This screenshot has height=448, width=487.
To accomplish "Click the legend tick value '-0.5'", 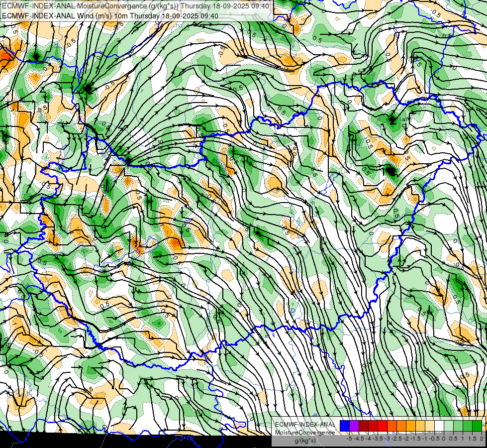I will pos(434,439).
